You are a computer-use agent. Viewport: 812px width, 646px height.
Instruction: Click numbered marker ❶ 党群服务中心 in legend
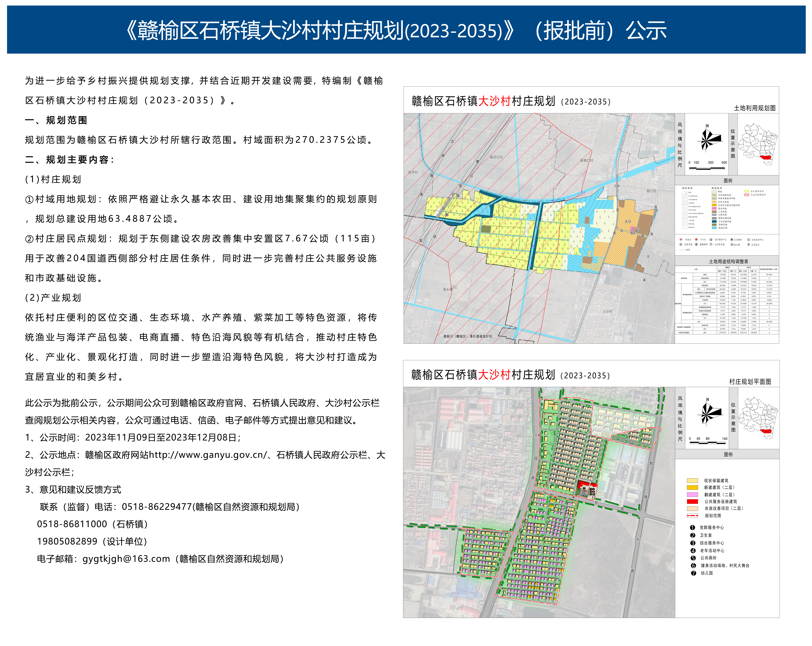click(693, 527)
